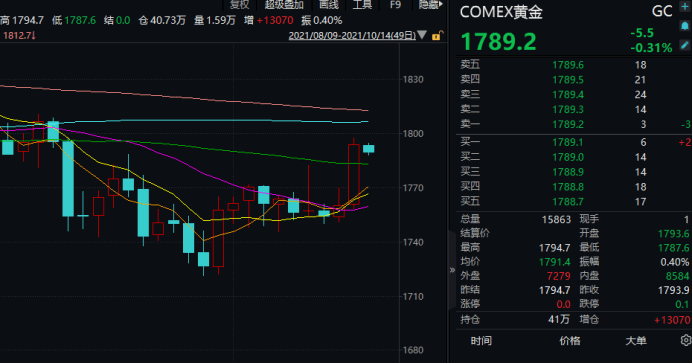Click the 买二 bid price 1789.0

point(567,157)
